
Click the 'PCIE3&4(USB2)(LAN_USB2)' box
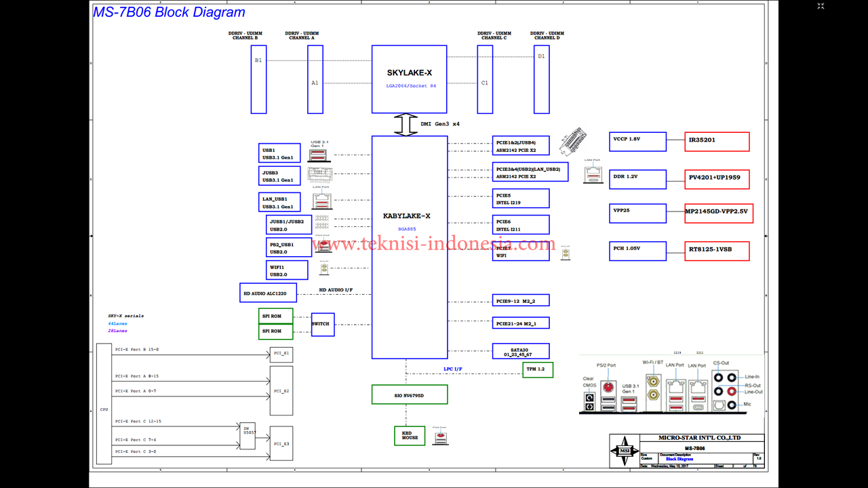click(530, 171)
